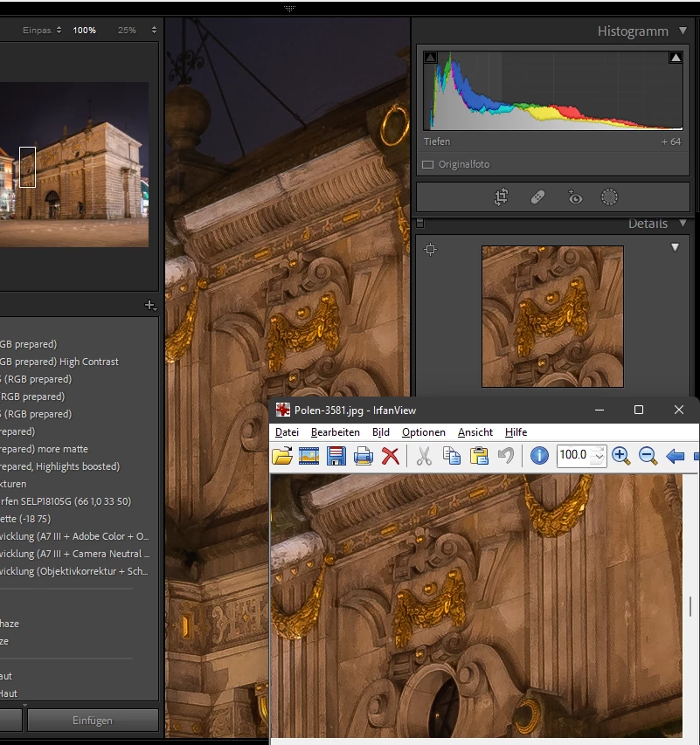Open the Bearbeiten menu

tap(335, 432)
